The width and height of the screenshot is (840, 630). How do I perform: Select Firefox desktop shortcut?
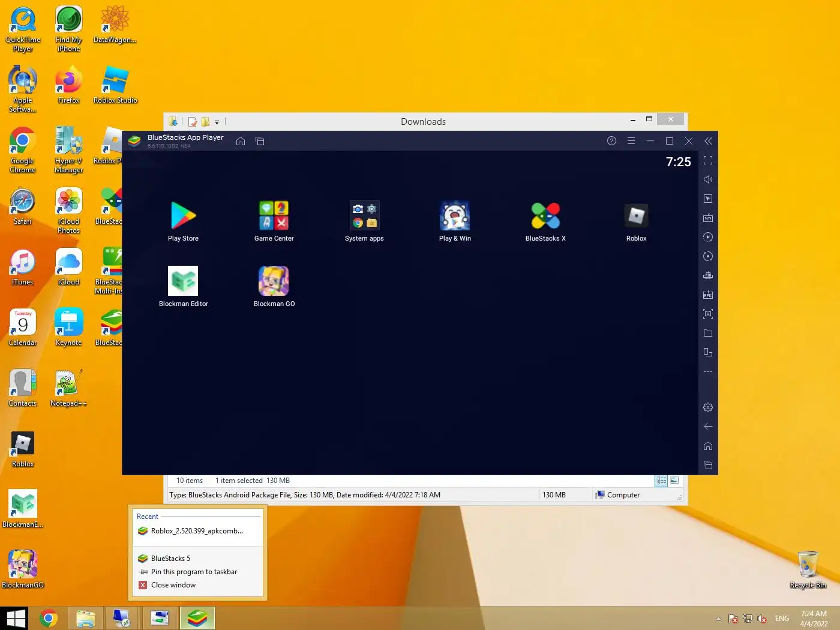coord(68,86)
